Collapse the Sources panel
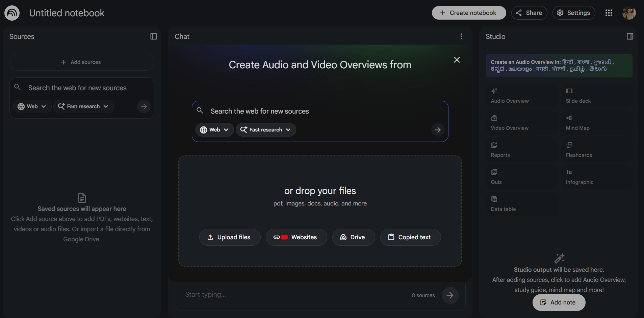 point(154,36)
